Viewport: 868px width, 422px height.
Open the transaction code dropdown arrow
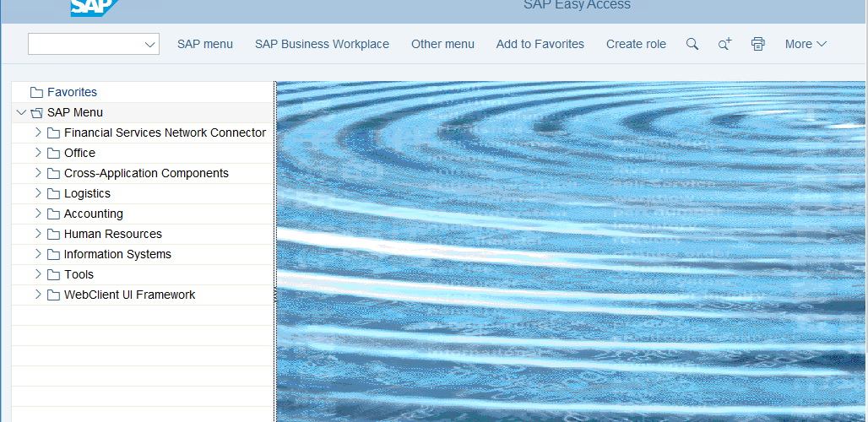click(149, 44)
